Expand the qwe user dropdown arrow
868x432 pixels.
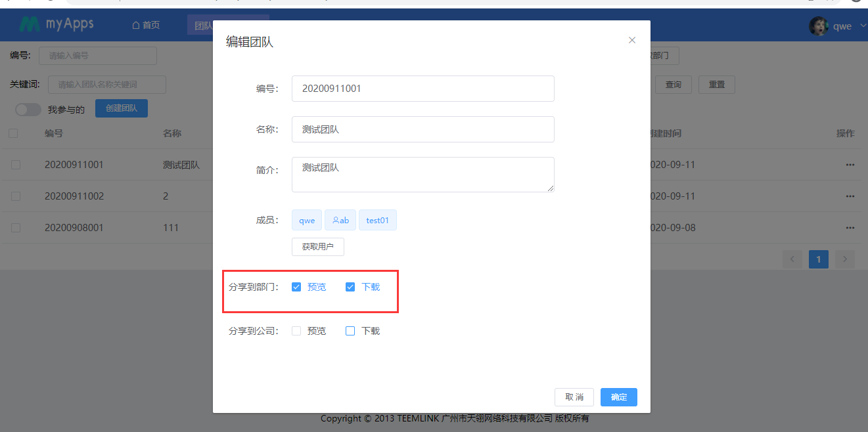coord(863,26)
